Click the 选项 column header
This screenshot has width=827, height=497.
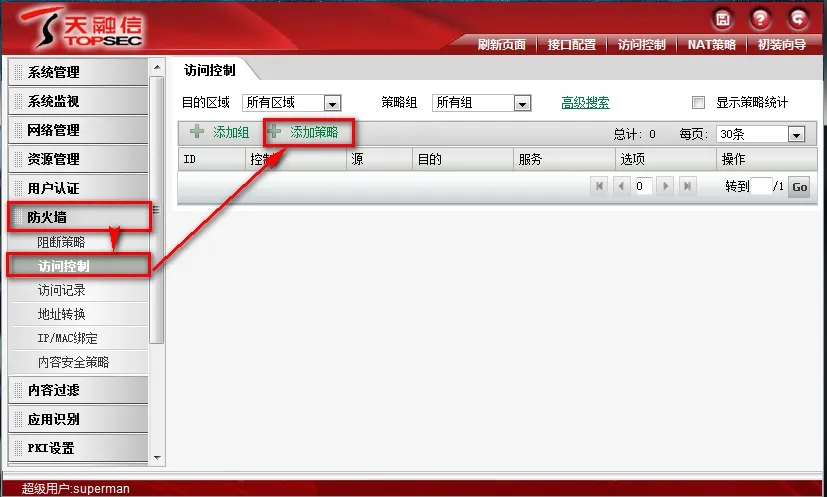(666, 159)
